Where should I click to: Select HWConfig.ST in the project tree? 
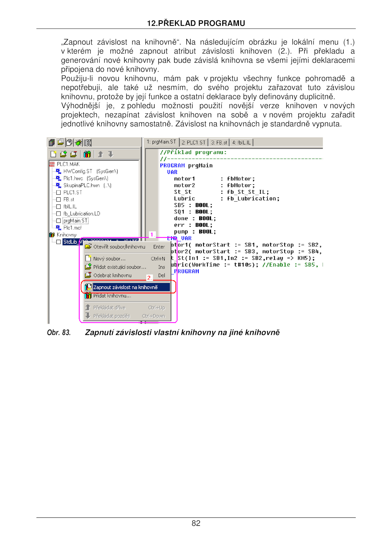(91, 171)
